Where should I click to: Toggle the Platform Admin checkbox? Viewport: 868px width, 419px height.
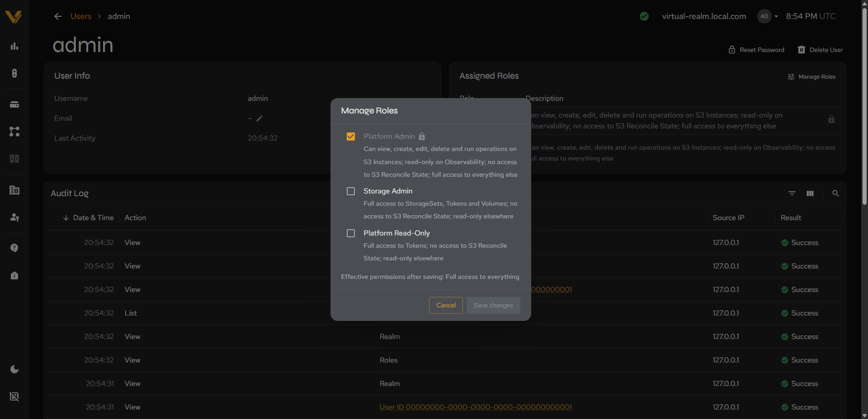point(351,137)
